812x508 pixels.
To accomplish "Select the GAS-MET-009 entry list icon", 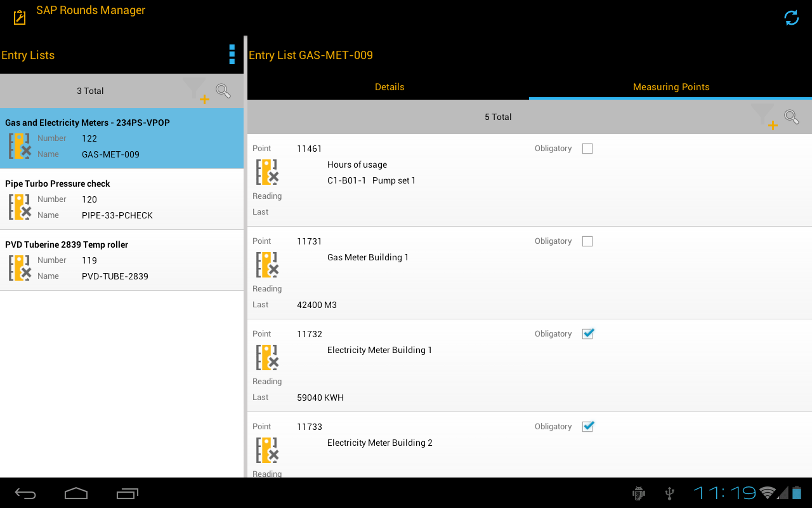I will click(x=20, y=145).
